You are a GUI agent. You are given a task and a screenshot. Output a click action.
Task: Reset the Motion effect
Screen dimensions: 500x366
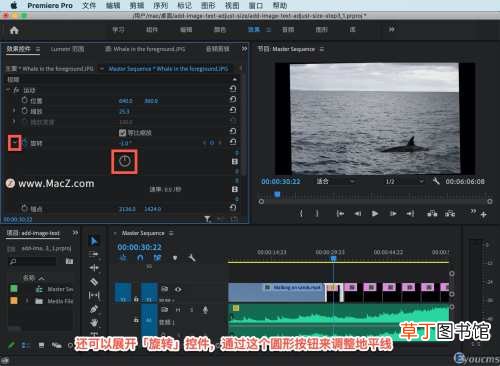click(x=233, y=89)
